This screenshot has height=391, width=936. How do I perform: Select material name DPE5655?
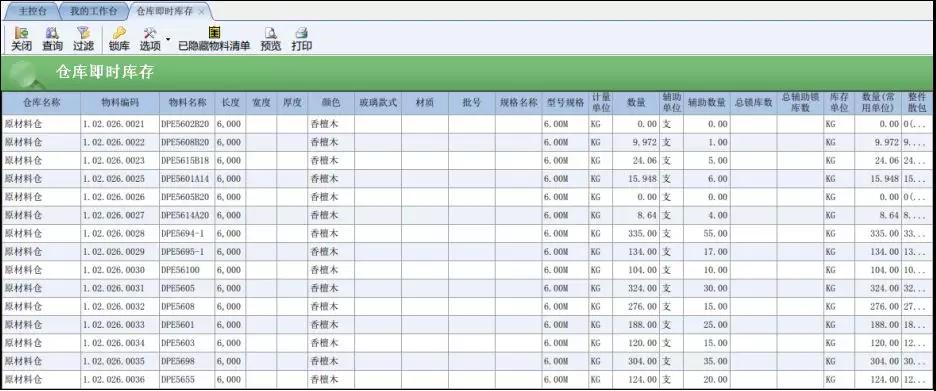tap(187, 380)
